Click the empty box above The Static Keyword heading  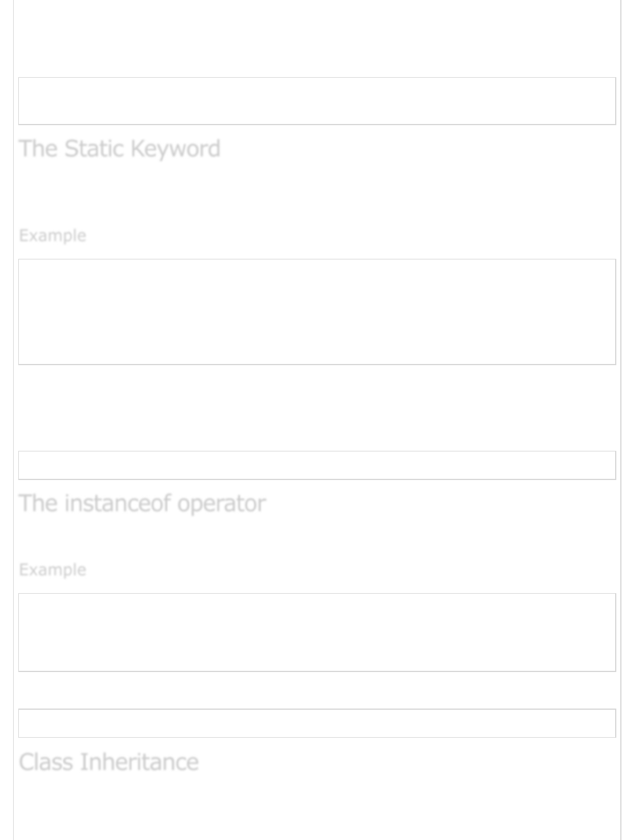[317, 101]
